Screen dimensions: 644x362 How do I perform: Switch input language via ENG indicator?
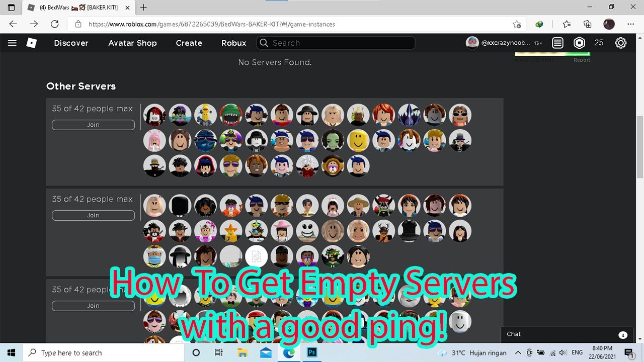tap(577, 352)
